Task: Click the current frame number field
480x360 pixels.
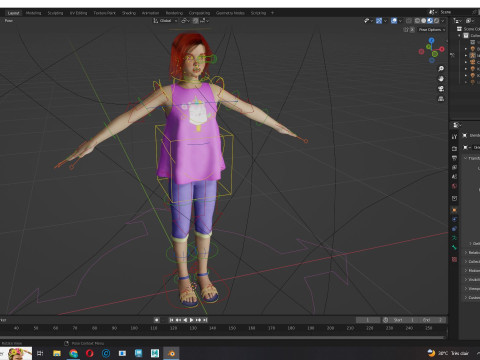Action: (368, 320)
